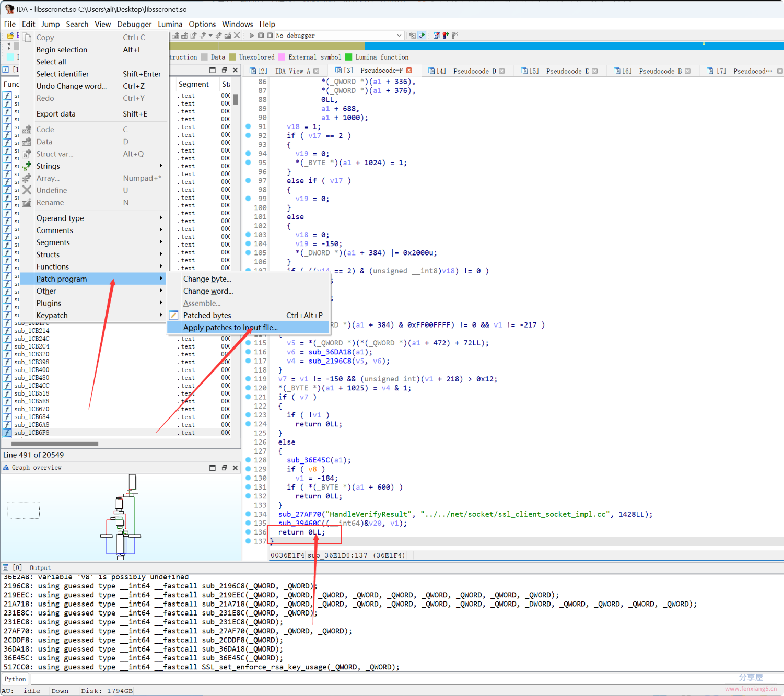Open the No debugger dropdown
Viewport: 784px width, 696px height.
(340, 36)
